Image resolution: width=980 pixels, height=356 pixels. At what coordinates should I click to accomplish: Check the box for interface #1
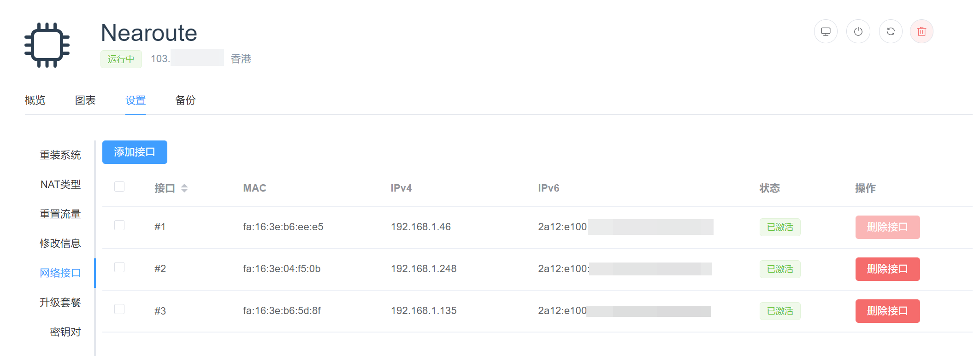pos(119,225)
